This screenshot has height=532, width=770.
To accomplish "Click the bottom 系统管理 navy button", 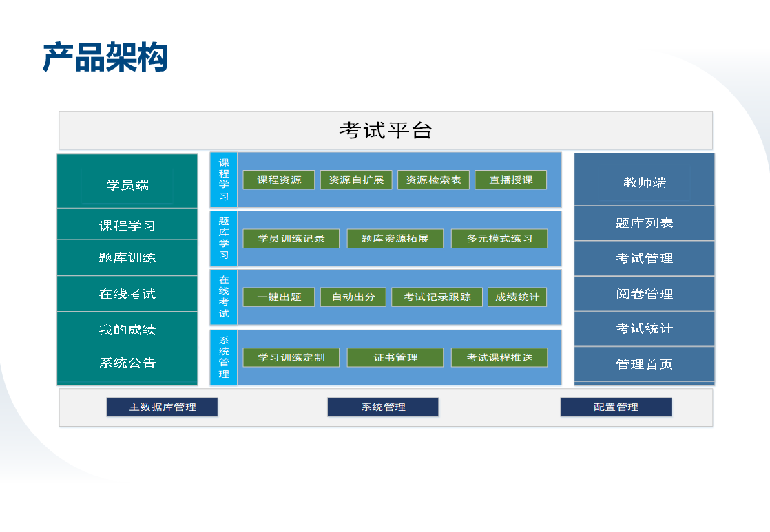I will tap(383, 407).
